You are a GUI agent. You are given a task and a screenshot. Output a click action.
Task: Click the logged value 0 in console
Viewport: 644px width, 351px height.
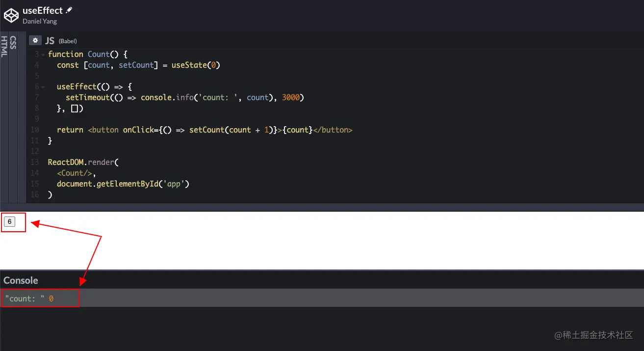tap(51, 298)
